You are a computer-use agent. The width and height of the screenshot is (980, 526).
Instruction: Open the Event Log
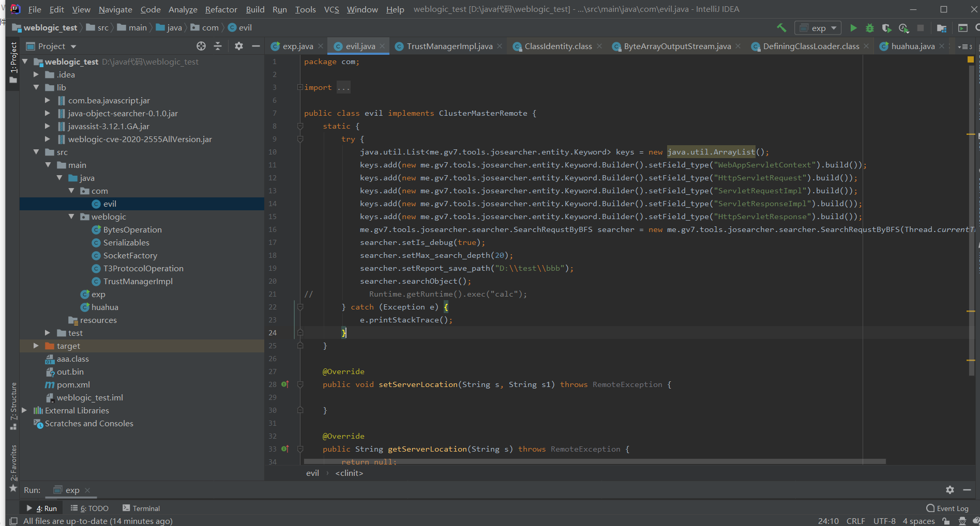(947, 508)
